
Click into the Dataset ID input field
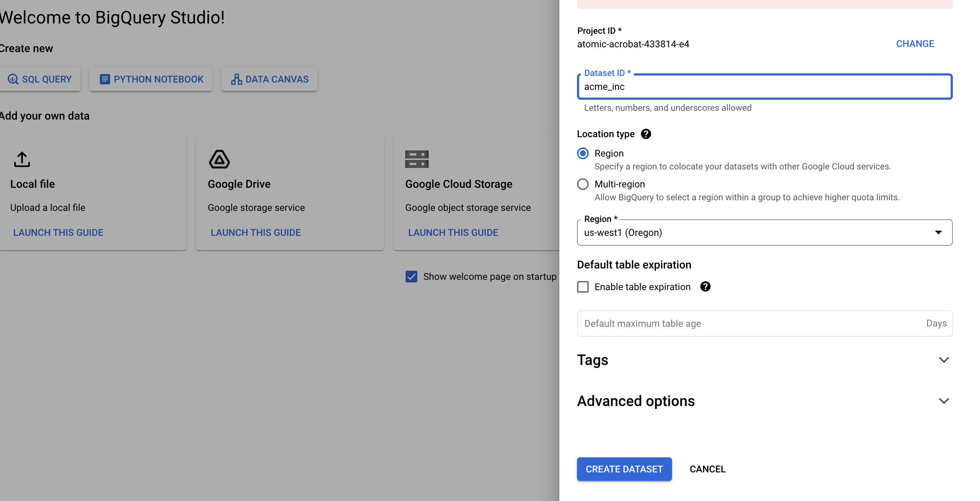coord(764,87)
